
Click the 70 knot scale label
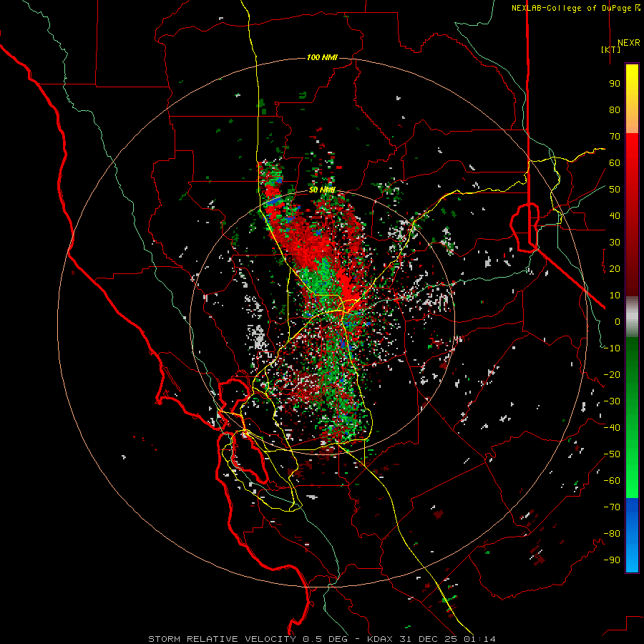[x=615, y=137]
